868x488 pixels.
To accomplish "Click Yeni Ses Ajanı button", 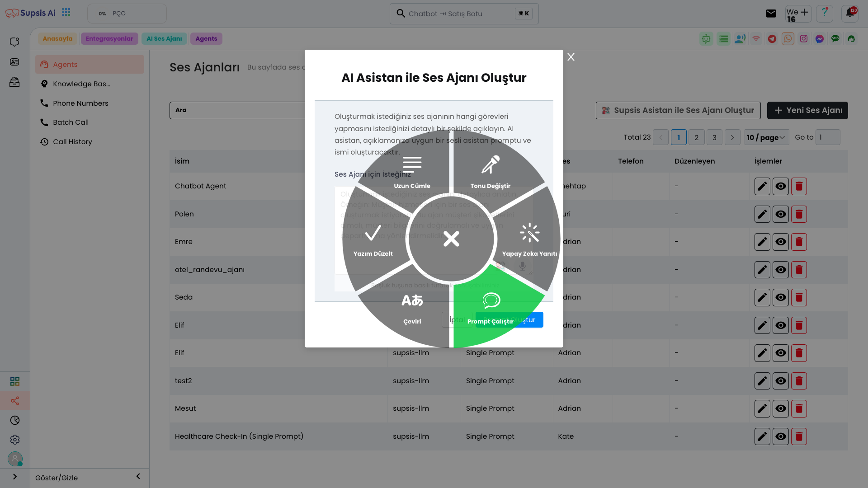I will click(807, 110).
